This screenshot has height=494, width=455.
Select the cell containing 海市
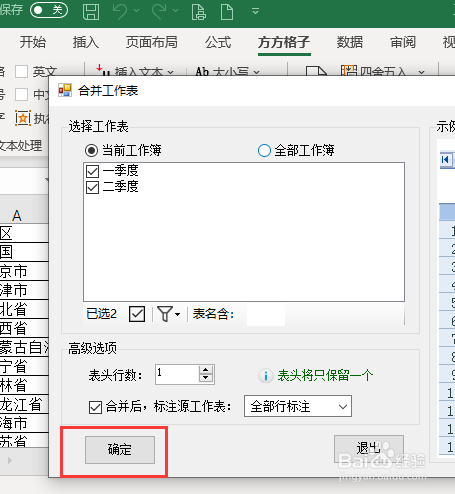pyautogui.click(x=24, y=423)
